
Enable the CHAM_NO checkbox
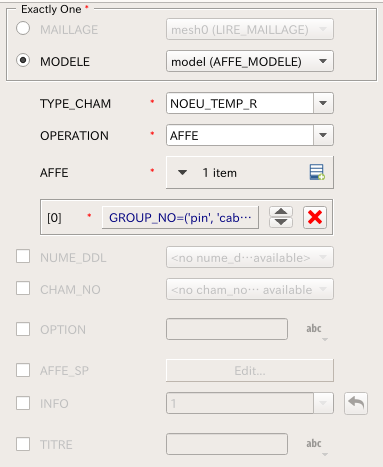(23, 289)
